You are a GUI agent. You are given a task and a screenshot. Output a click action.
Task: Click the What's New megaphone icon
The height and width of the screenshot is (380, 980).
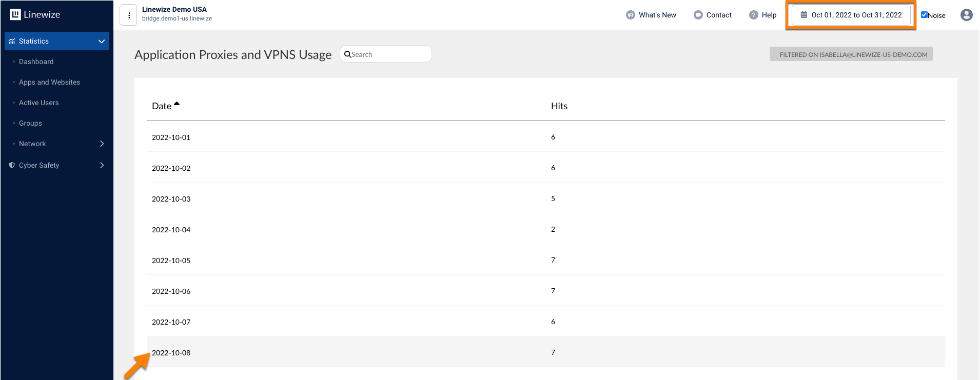[631, 15]
